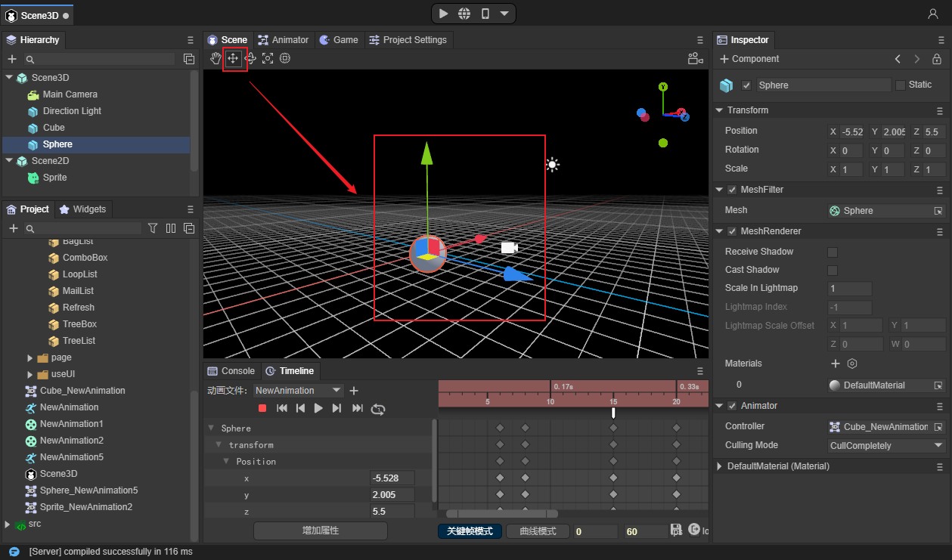This screenshot has width=952, height=560.
Task: Toggle the Cast Shadow checkbox
Action: point(833,270)
